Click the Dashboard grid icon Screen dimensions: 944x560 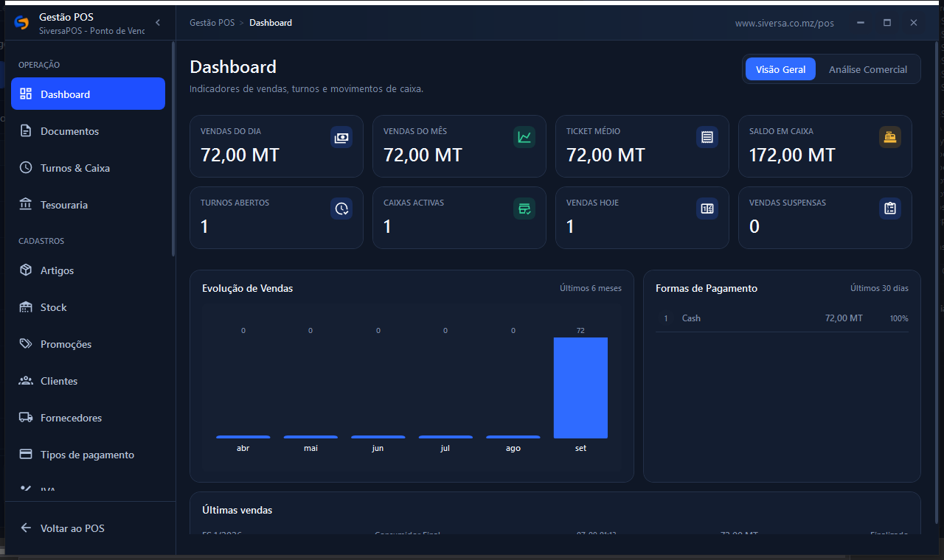point(26,94)
